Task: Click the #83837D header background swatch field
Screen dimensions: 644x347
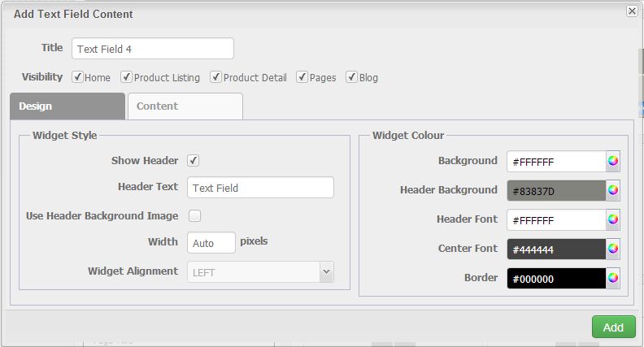Action: coord(556,190)
